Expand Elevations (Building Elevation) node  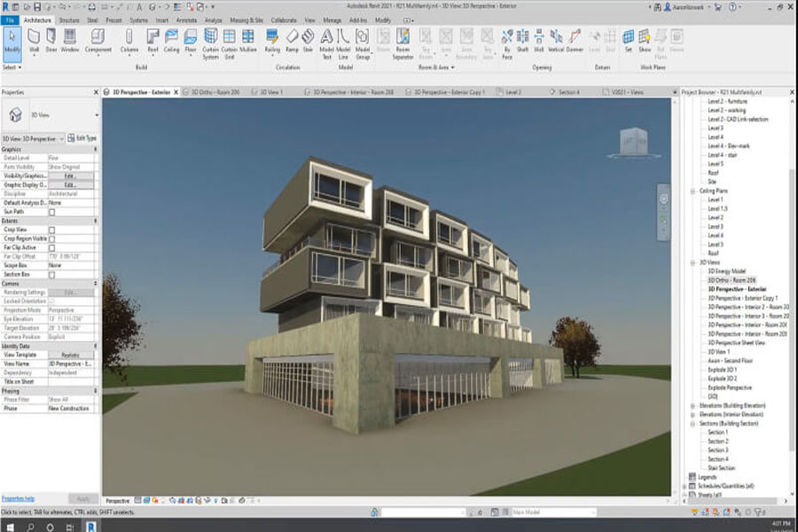pos(692,406)
